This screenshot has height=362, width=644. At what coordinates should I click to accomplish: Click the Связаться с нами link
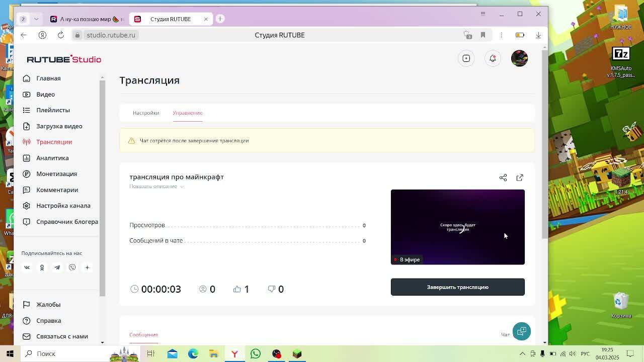click(x=62, y=336)
